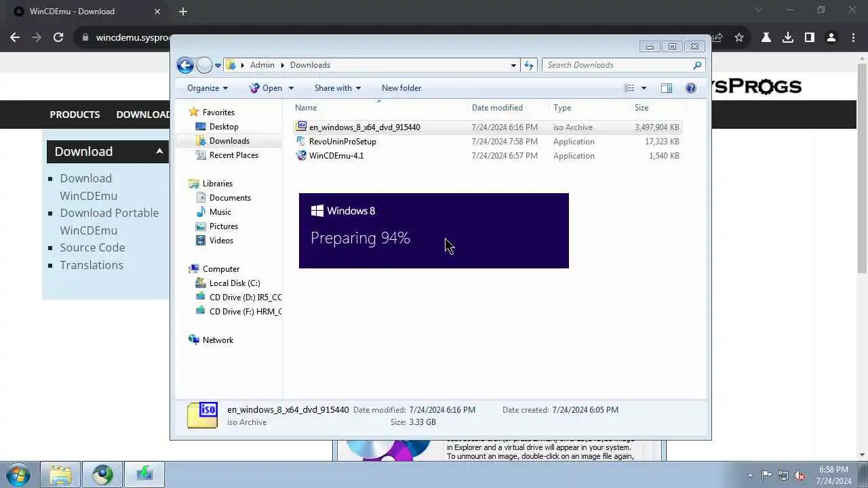Image resolution: width=868 pixels, height=488 pixels.
Task: Open the Share with menu
Action: pos(337,88)
